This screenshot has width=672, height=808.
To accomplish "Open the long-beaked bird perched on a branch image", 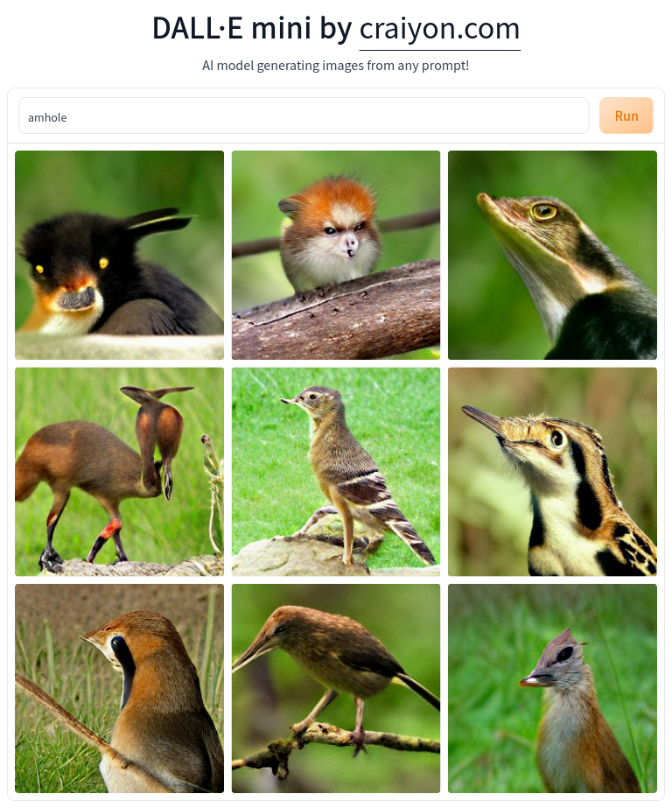I will click(336, 688).
